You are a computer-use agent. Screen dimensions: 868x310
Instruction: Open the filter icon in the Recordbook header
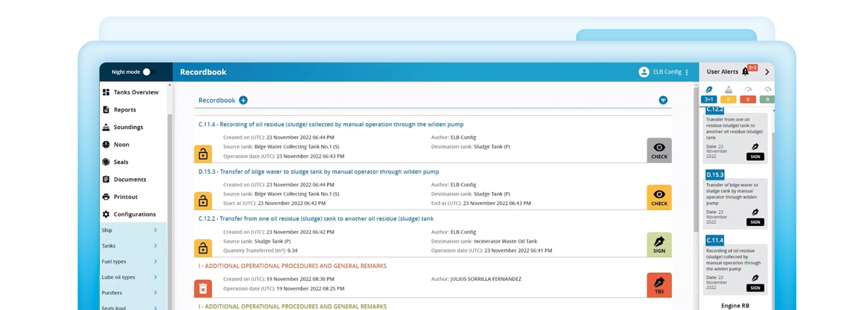click(x=663, y=100)
